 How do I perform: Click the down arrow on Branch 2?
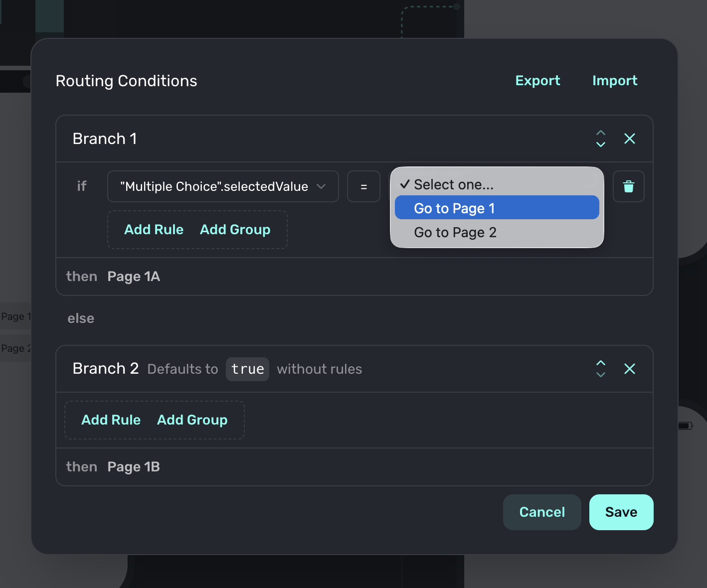click(x=601, y=375)
